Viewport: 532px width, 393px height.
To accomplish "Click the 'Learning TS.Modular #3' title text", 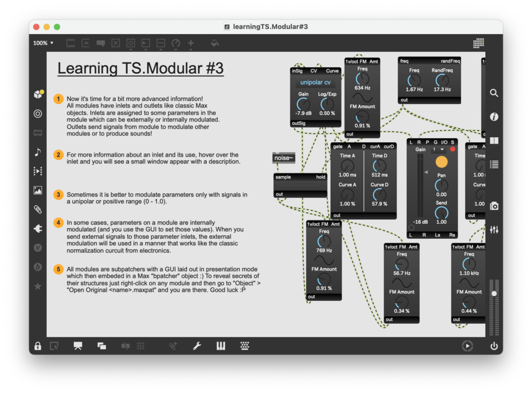I will pyautogui.click(x=141, y=68).
